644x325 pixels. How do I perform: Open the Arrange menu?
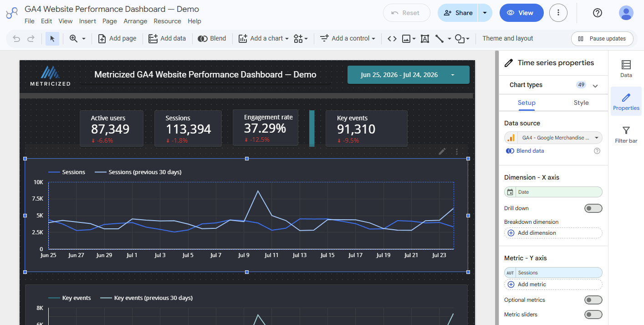click(135, 21)
